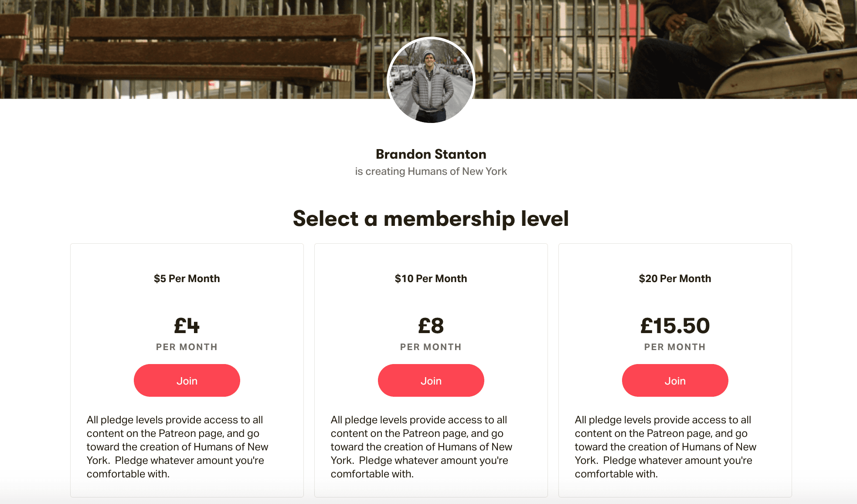Image resolution: width=857 pixels, height=504 pixels.
Task: Click the "Select a membership level" heading
Action: point(431,218)
